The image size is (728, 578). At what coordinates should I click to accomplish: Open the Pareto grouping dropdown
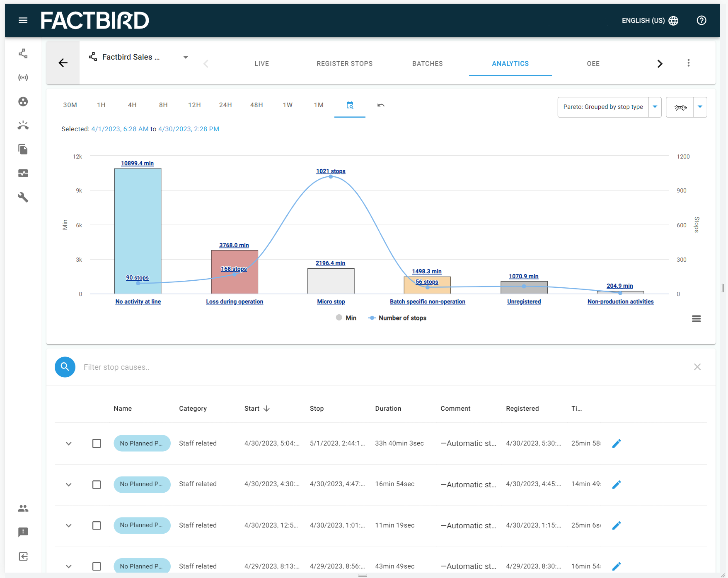[655, 107]
